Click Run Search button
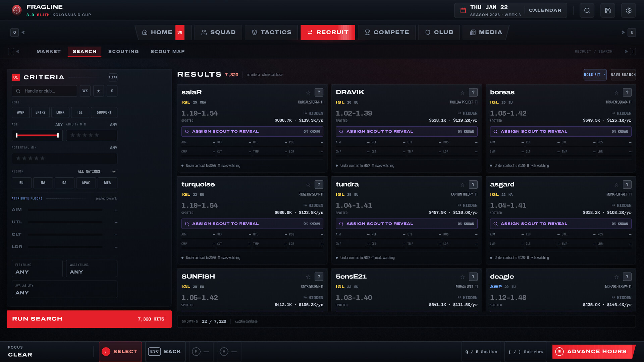 click(x=89, y=319)
